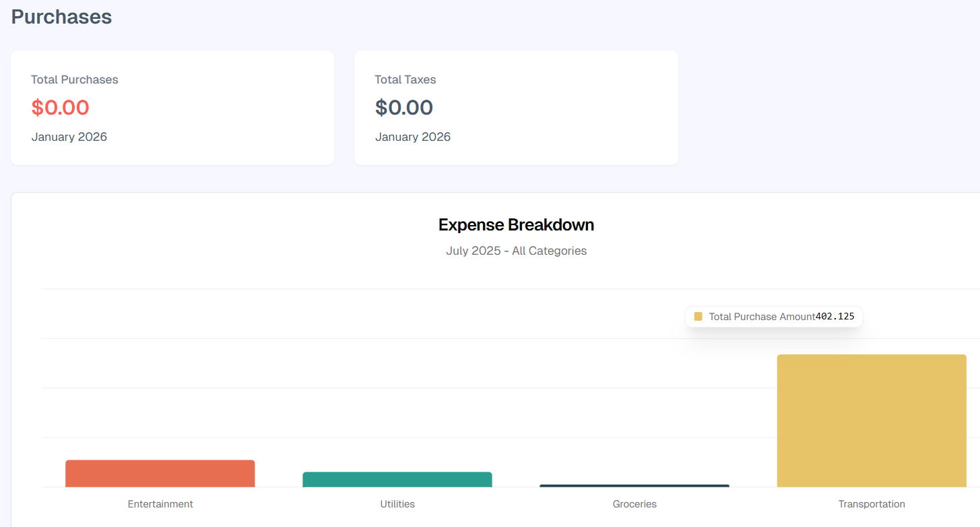Image resolution: width=980 pixels, height=527 pixels.
Task: Select the teal Utilities bar
Action: [397, 479]
